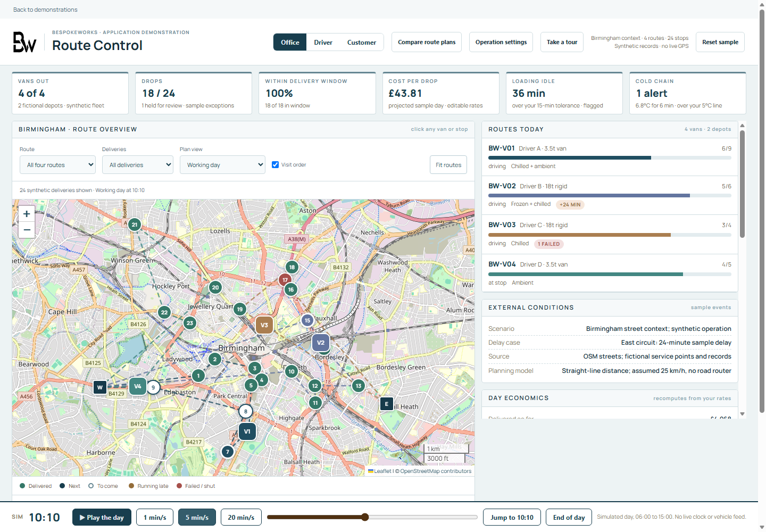Select stop 19 marker on map
The width and height of the screenshot is (766, 532).
click(x=240, y=309)
